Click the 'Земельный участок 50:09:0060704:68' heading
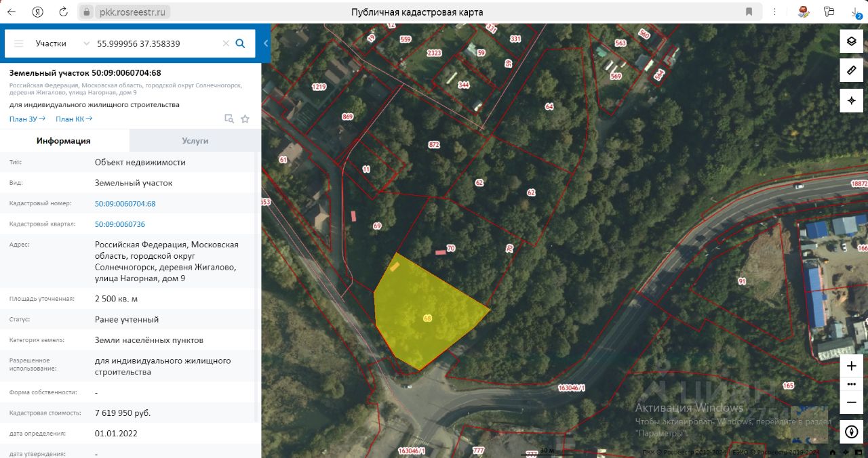Screen dimensions: 868x458 pos(85,72)
